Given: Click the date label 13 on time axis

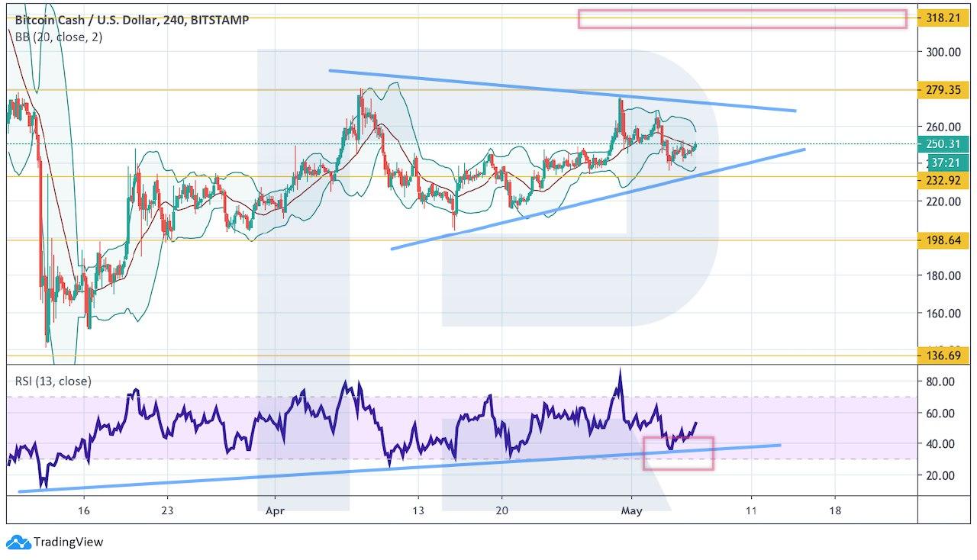Looking at the screenshot, I should (418, 510).
